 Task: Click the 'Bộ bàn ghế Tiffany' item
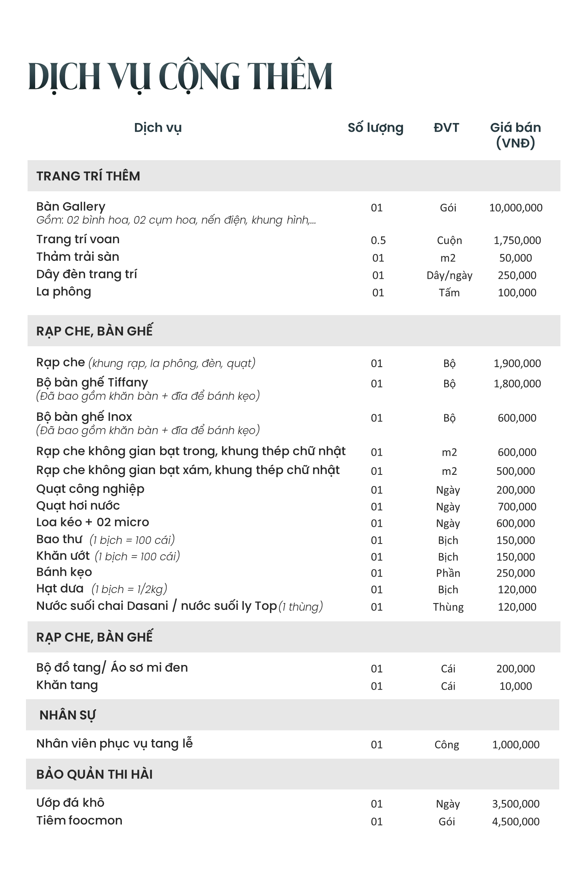click(x=92, y=383)
